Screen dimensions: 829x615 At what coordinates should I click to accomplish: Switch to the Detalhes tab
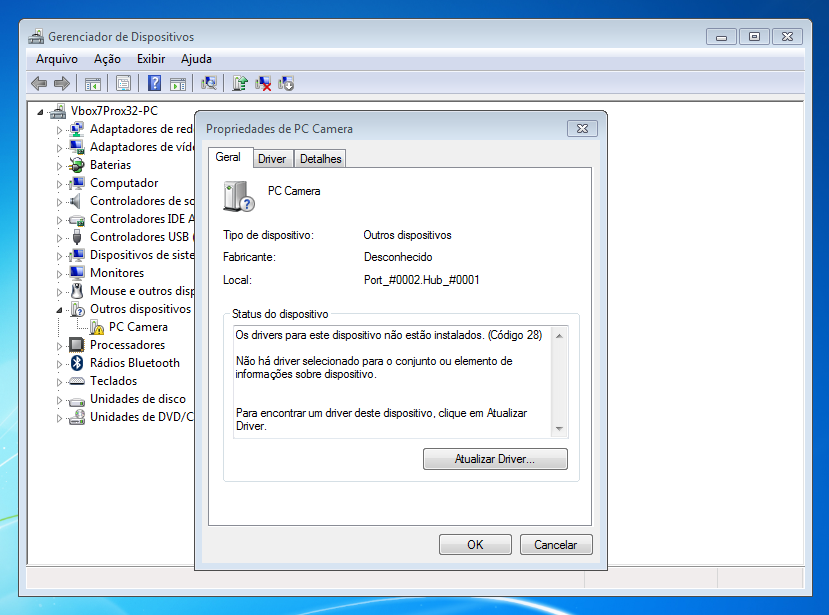coord(320,159)
